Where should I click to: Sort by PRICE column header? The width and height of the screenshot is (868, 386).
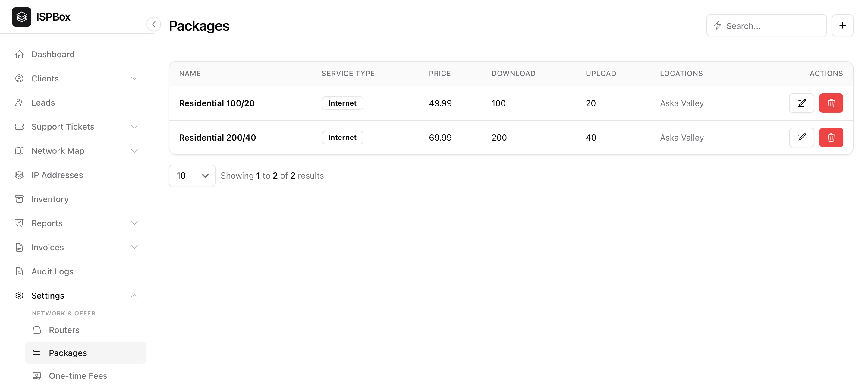(x=440, y=74)
